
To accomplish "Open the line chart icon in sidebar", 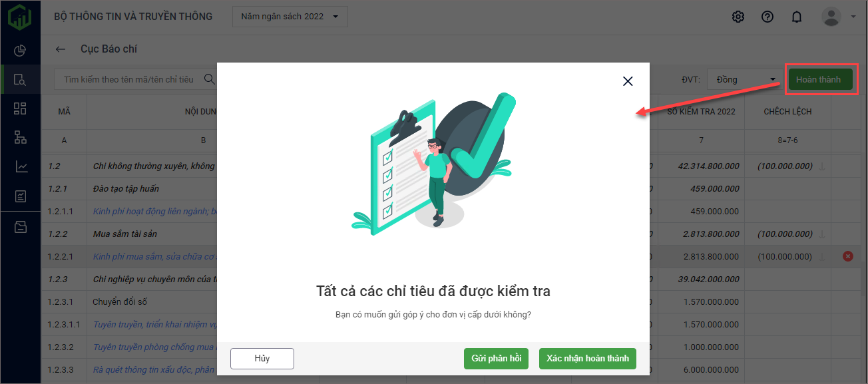I will coord(20,167).
